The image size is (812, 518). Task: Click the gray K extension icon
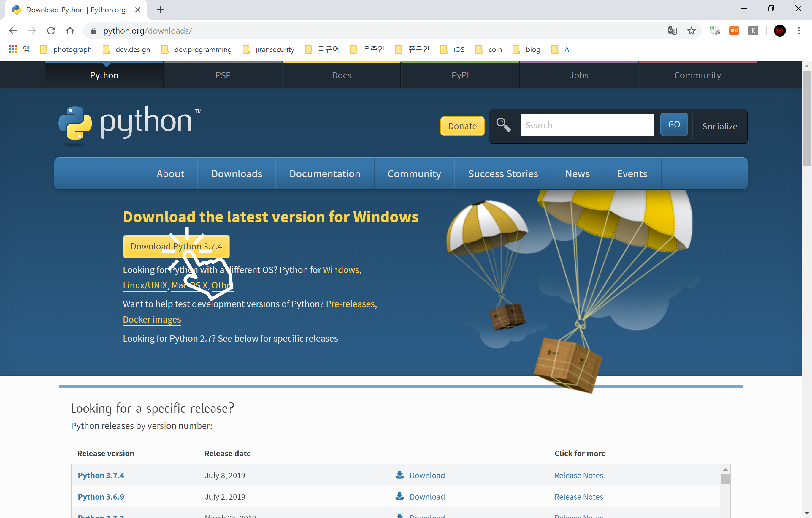(x=753, y=31)
